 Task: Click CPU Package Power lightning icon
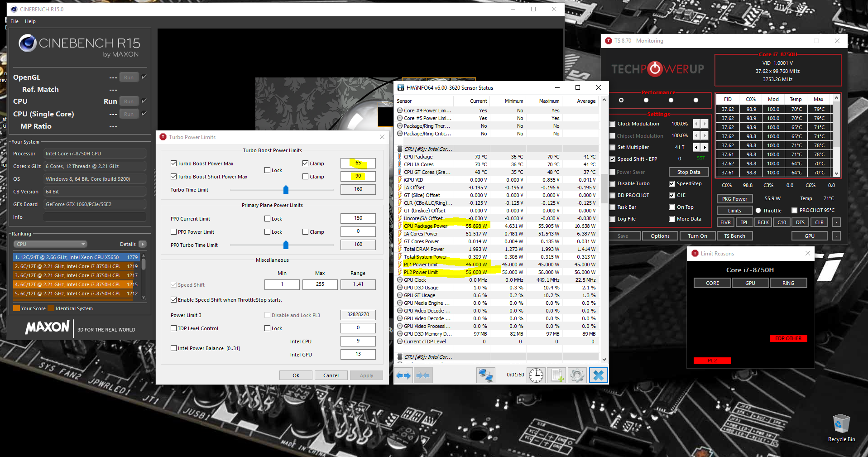400,226
